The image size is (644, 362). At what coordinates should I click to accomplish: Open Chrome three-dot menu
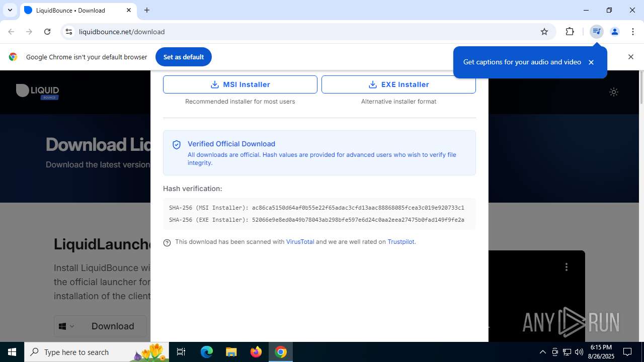pyautogui.click(x=632, y=32)
